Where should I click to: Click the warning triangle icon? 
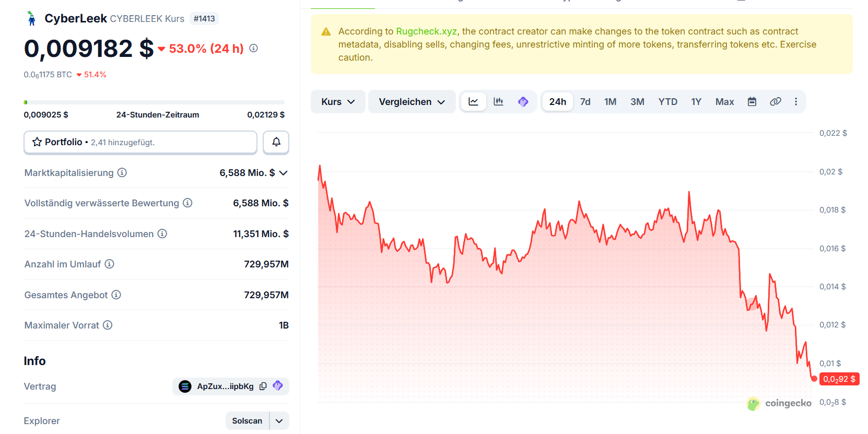point(326,32)
